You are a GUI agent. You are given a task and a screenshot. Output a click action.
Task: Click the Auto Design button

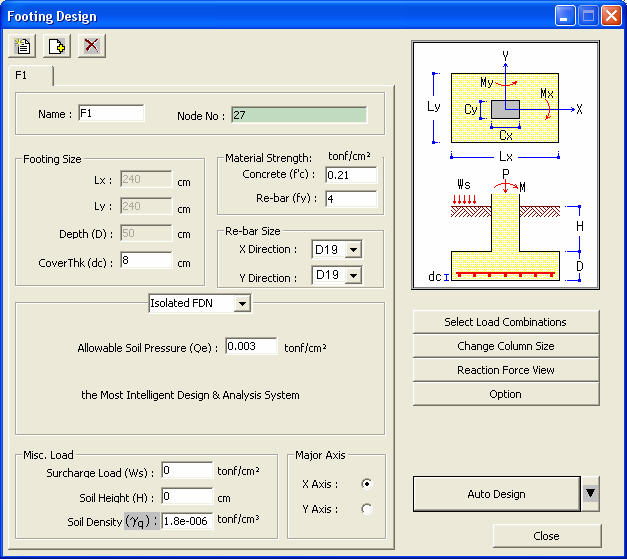497,494
